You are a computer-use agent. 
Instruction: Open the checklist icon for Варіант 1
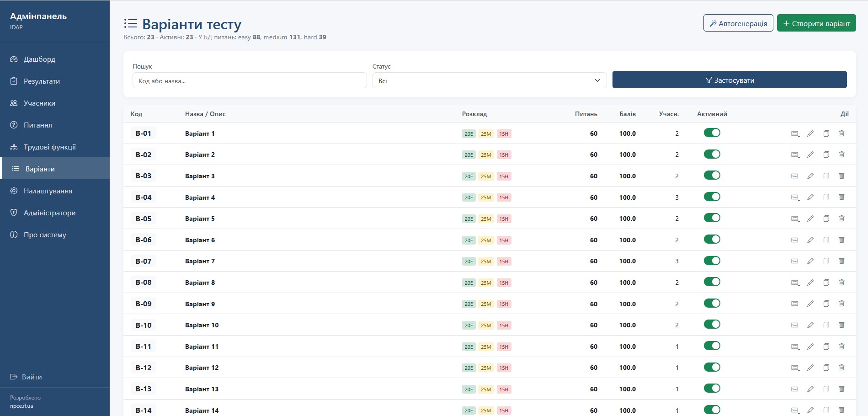(795, 133)
